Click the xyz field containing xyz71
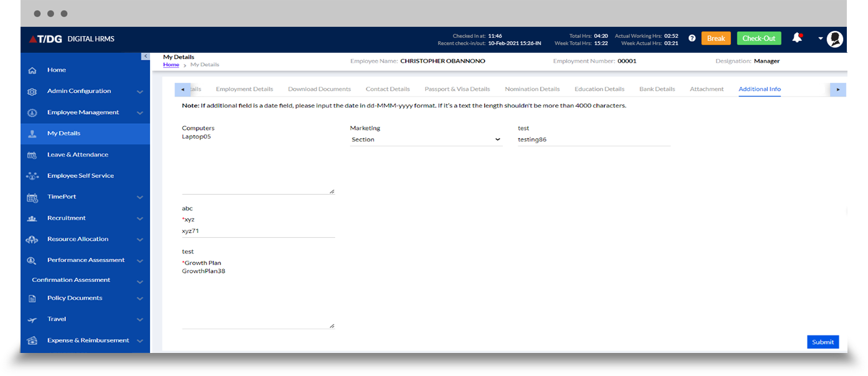Screen dimensions: 868x376 click(x=258, y=231)
